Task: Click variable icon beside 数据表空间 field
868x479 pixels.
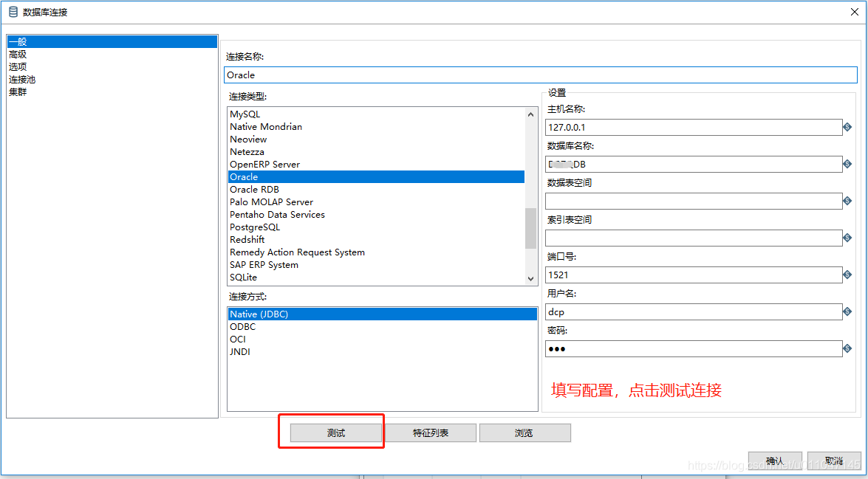Action: click(847, 201)
